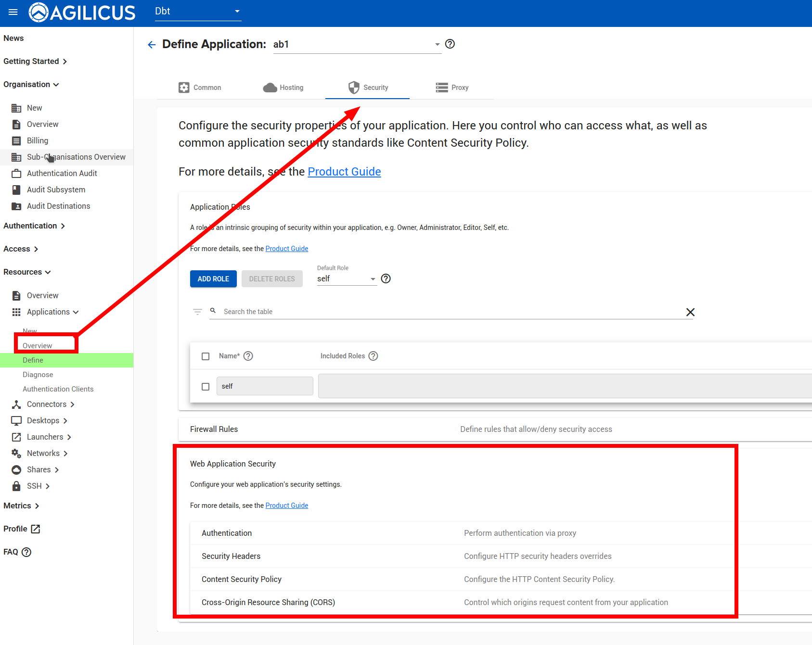Expand the Authentication proxy settings row
This screenshot has height=645, width=812.
click(x=501, y=533)
